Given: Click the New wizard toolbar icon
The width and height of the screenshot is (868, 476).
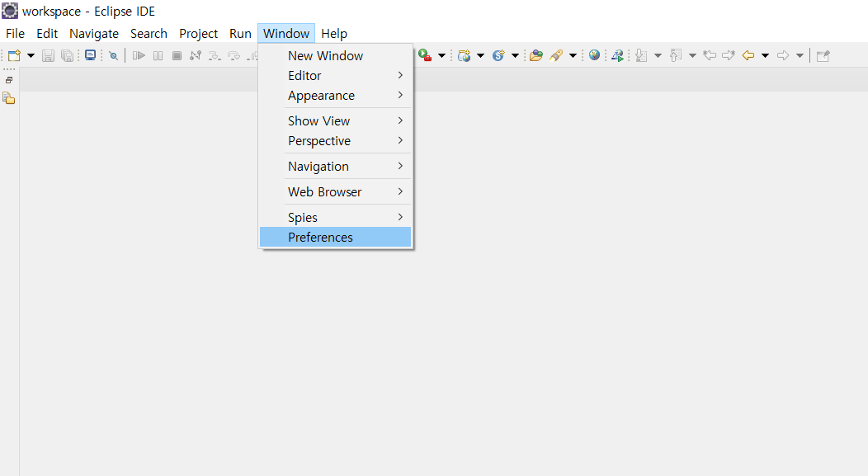Looking at the screenshot, I should coord(14,55).
